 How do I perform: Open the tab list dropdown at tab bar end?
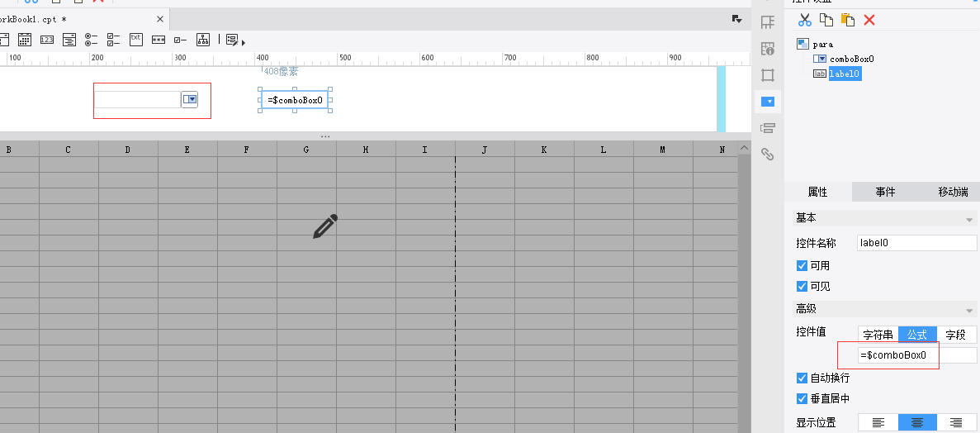pos(736,19)
